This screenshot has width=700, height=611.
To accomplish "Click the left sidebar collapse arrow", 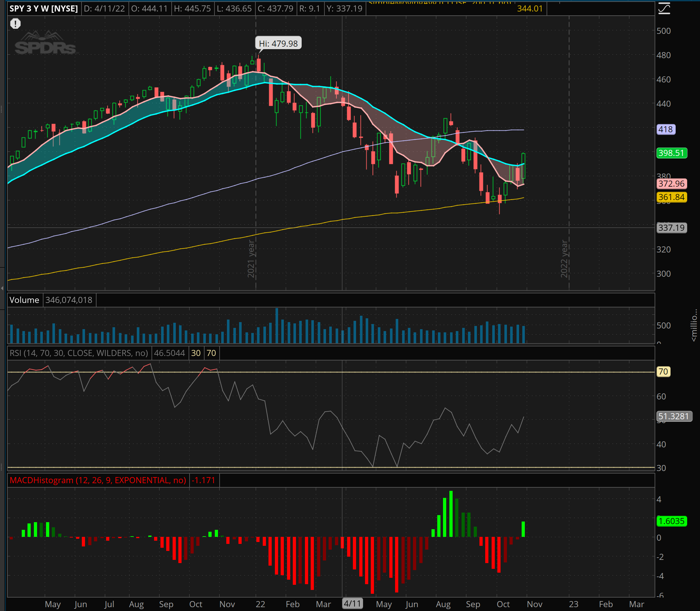I will pos(2,289).
